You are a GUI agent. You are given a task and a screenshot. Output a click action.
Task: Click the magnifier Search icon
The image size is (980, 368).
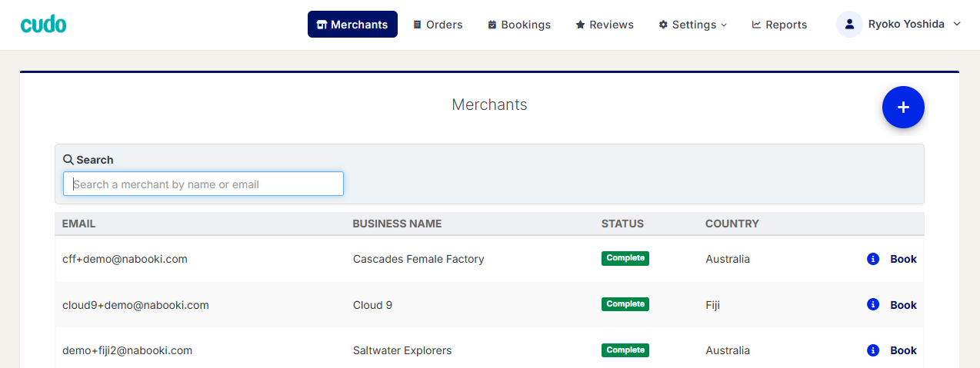[68, 160]
